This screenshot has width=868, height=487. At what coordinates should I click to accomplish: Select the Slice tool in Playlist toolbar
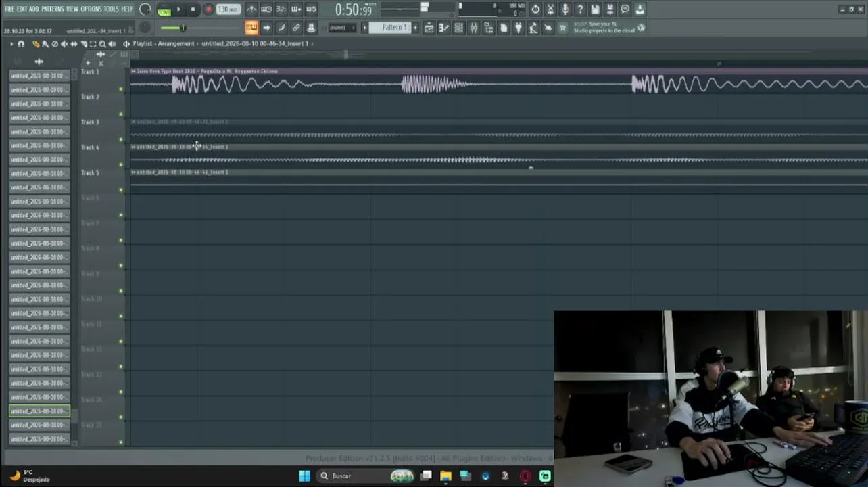(83, 44)
